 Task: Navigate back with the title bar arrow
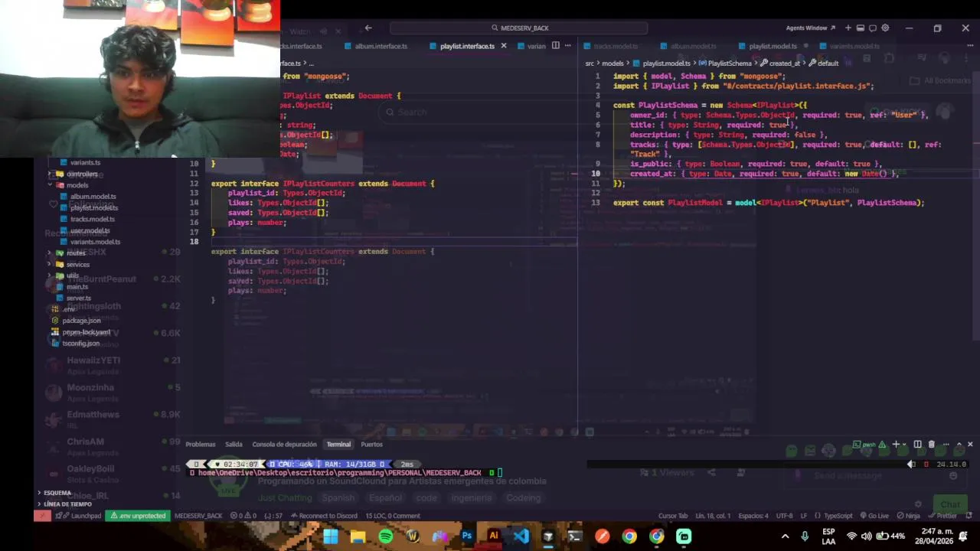[368, 28]
